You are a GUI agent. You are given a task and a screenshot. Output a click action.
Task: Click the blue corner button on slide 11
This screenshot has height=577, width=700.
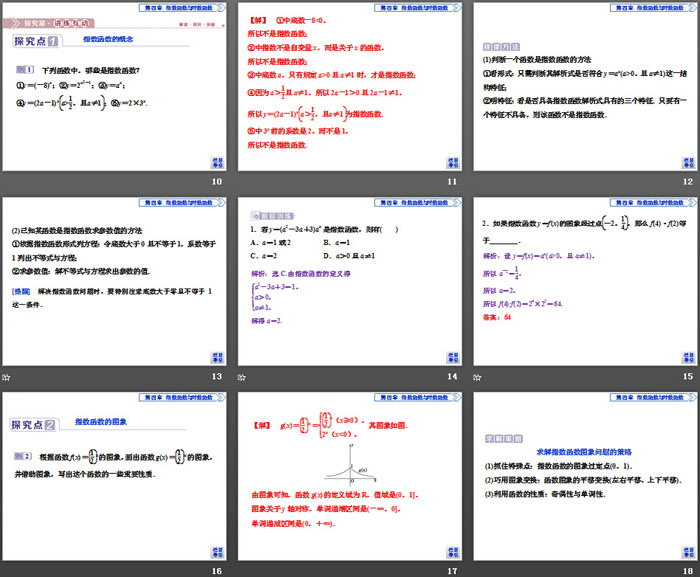click(x=453, y=162)
